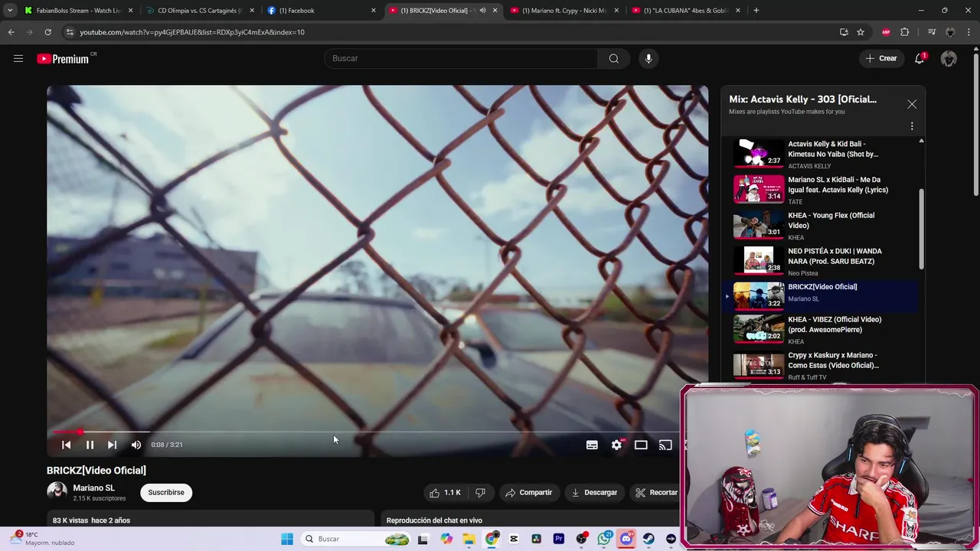Screen dimensions: 980x551
Task: Click the playlist panel scrollbar
Action: click(x=921, y=229)
